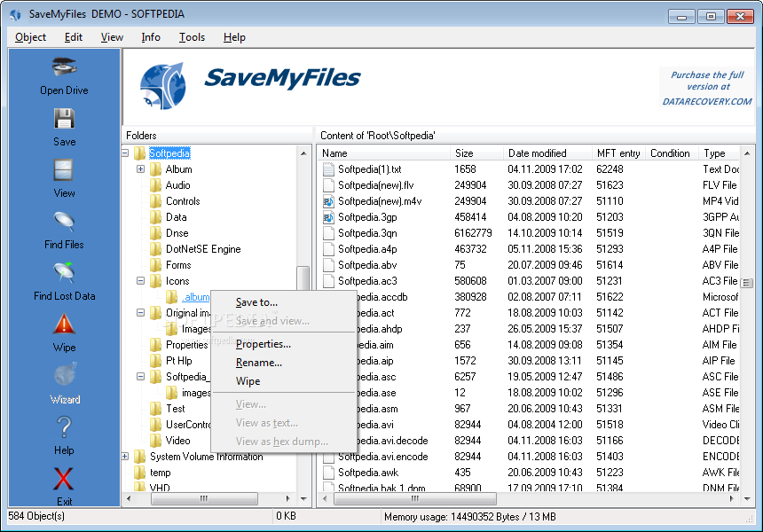
Task: Open the Info menu
Action: [x=151, y=37]
